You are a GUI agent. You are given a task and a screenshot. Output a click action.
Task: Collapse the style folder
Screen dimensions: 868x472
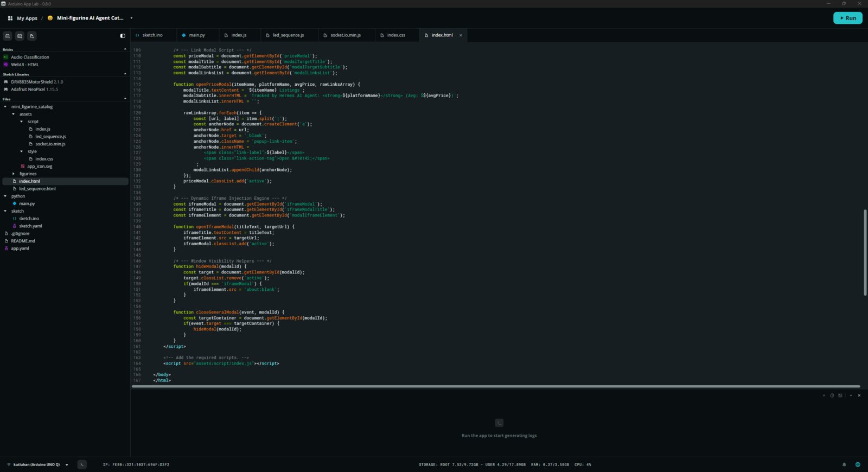[22, 151]
